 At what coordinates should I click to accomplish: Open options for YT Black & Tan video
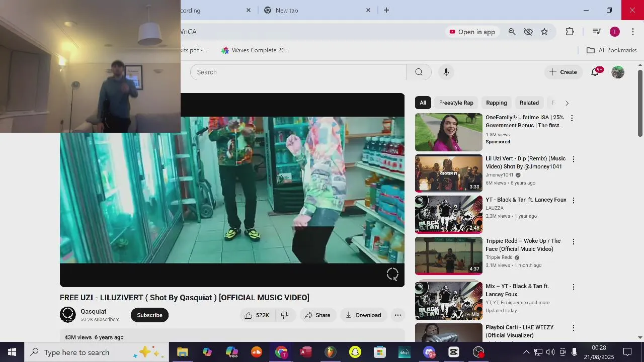(573, 201)
